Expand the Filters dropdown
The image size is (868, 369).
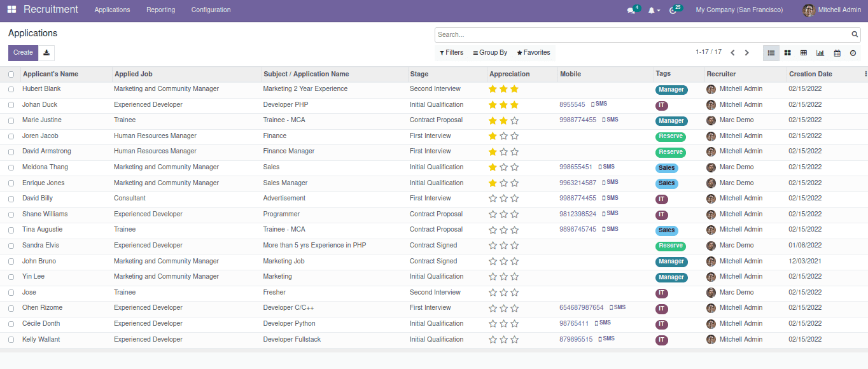click(x=452, y=53)
